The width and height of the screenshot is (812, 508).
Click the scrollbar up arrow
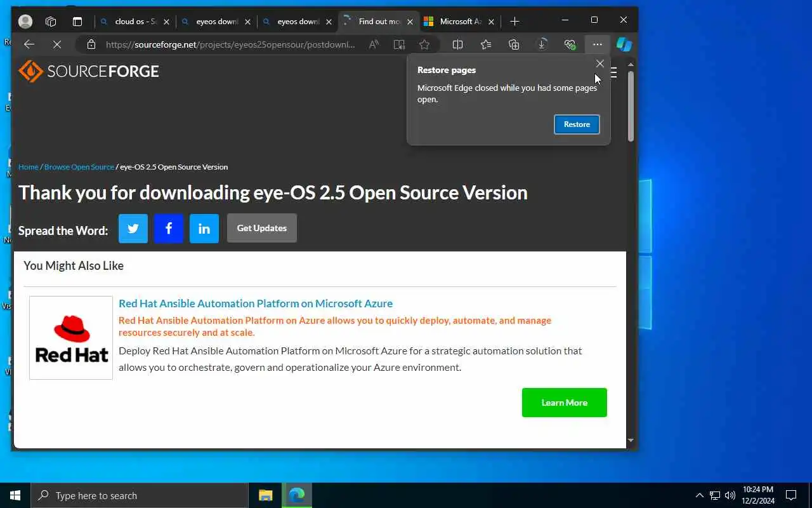631,65
